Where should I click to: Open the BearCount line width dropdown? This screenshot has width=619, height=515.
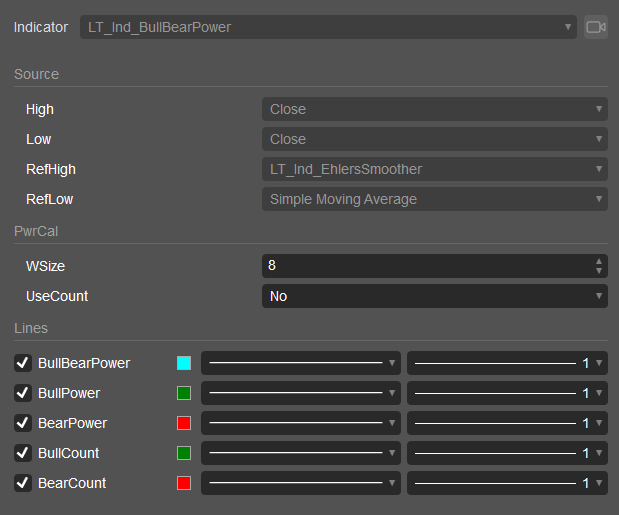point(507,483)
